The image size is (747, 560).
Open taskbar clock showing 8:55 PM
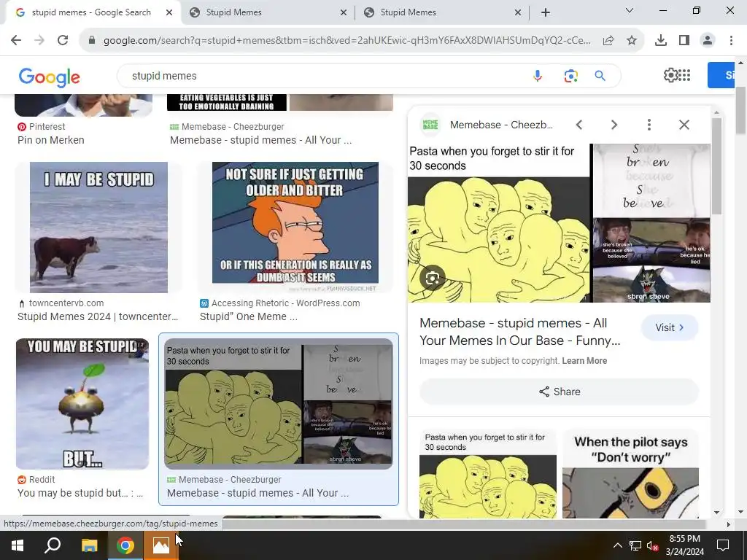pos(684,545)
